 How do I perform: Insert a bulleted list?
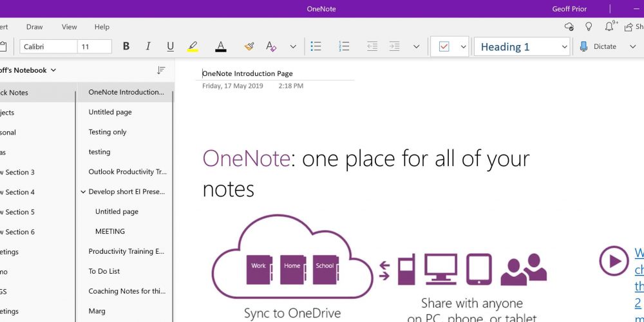point(316,46)
